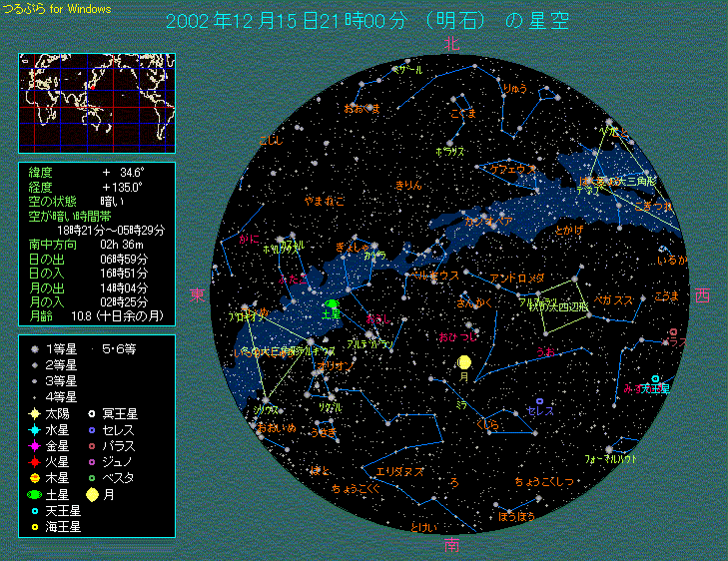Image resolution: width=728 pixels, height=561 pixels.
Task: Click the 'おひつじ' constellation label
Action: pyautogui.click(x=457, y=336)
